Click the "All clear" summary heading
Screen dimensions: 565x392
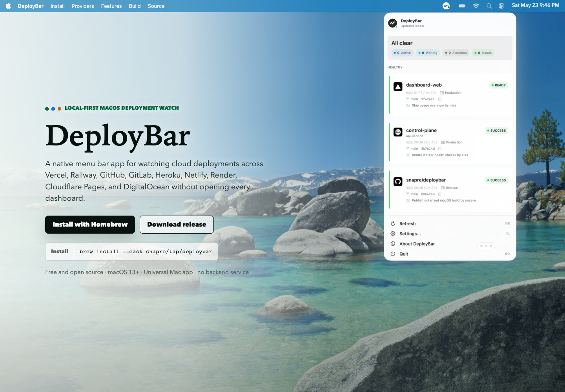pyautogui.click(x=402, y=43)
